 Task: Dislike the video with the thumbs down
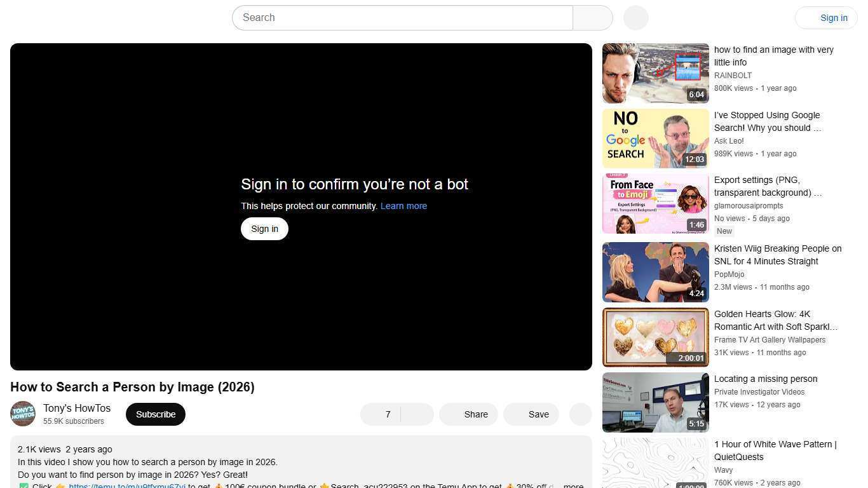tap(416, 414)
